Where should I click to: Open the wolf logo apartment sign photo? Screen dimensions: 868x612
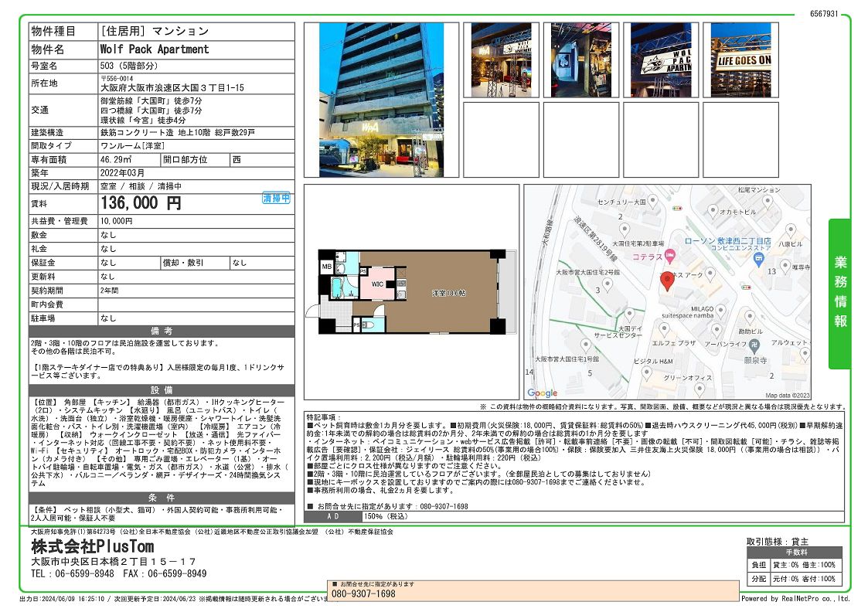click(x=661, y=60)
